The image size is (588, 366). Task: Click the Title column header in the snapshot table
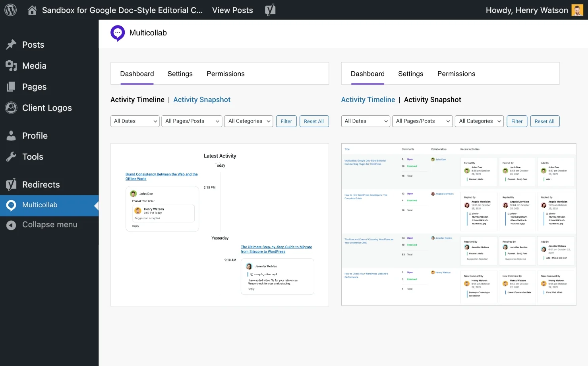point(347,150)
